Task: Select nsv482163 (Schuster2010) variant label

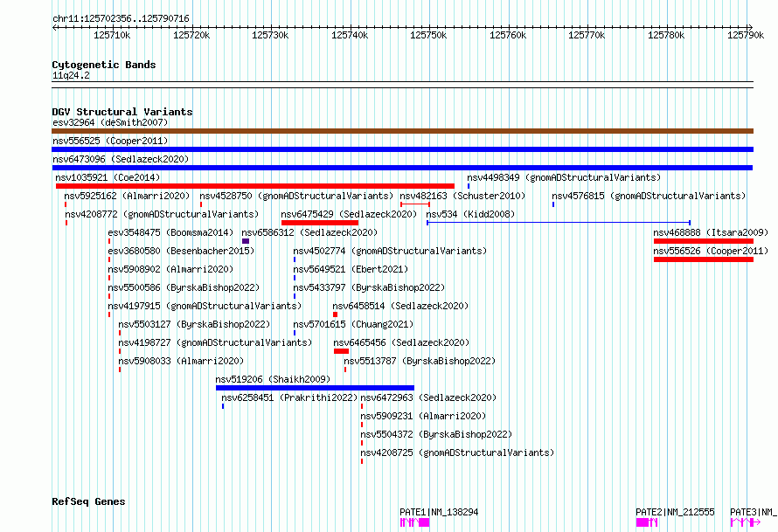Action: pos(462,196)
